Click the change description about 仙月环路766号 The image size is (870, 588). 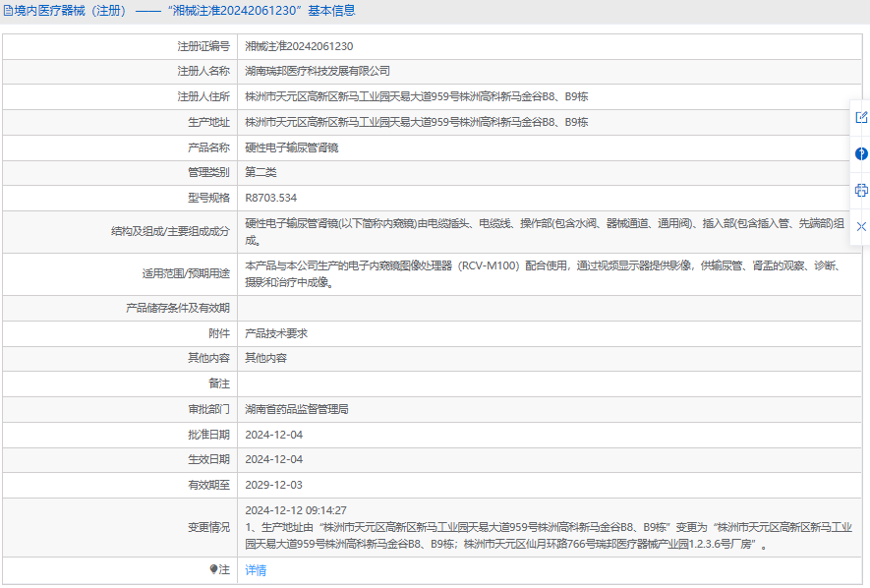[x=549, y=535]
